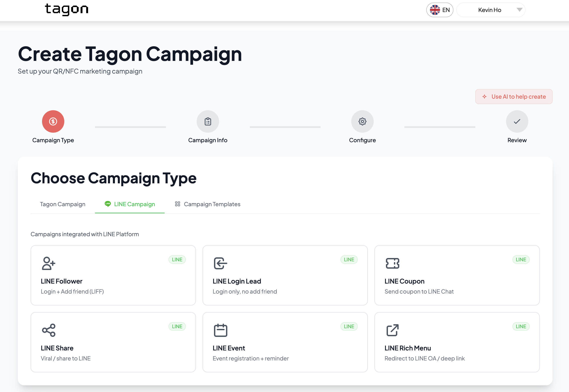Screen dimensions: 569x392
Task: Click Use AI to help create button
Action: click(514, 96)
